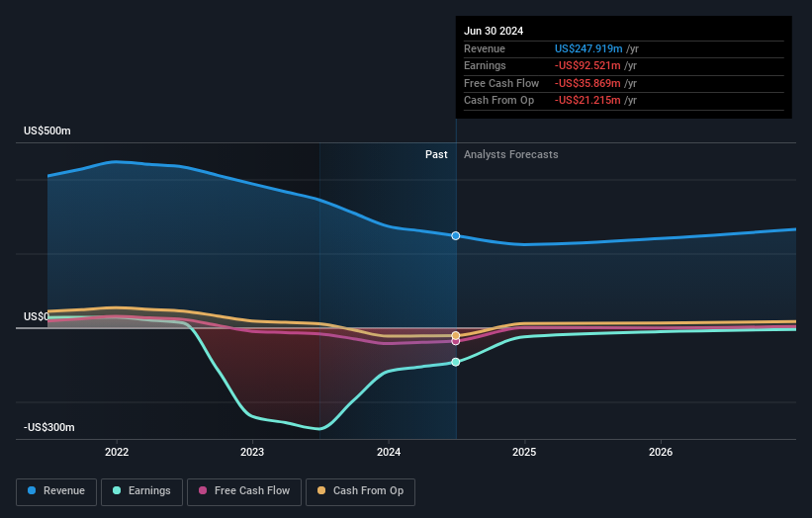
Task: Toggle the Revenue series legend button
Action: click(x=56, y=491)
